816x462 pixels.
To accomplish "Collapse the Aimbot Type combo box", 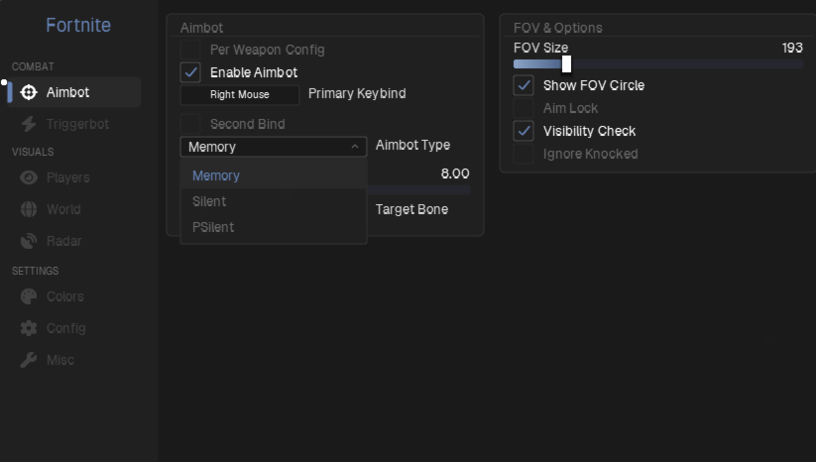I will (273, 147).
